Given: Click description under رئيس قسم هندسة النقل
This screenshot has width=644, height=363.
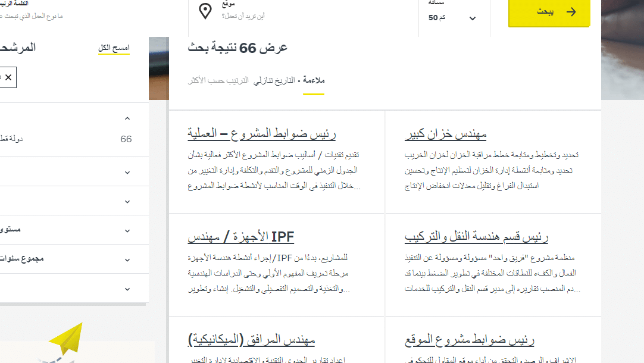Looking at the screenshot, I should pyautogui.click(x=492, y=273).
